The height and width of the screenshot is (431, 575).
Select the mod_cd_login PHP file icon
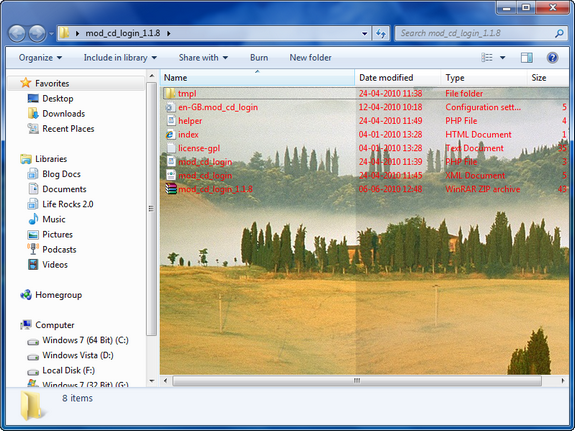(171, 162)
